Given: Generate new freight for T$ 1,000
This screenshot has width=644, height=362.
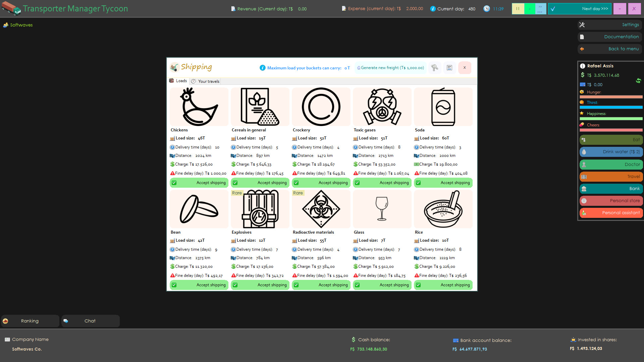Looking at the screenshot, I should (x=390, y=68).
